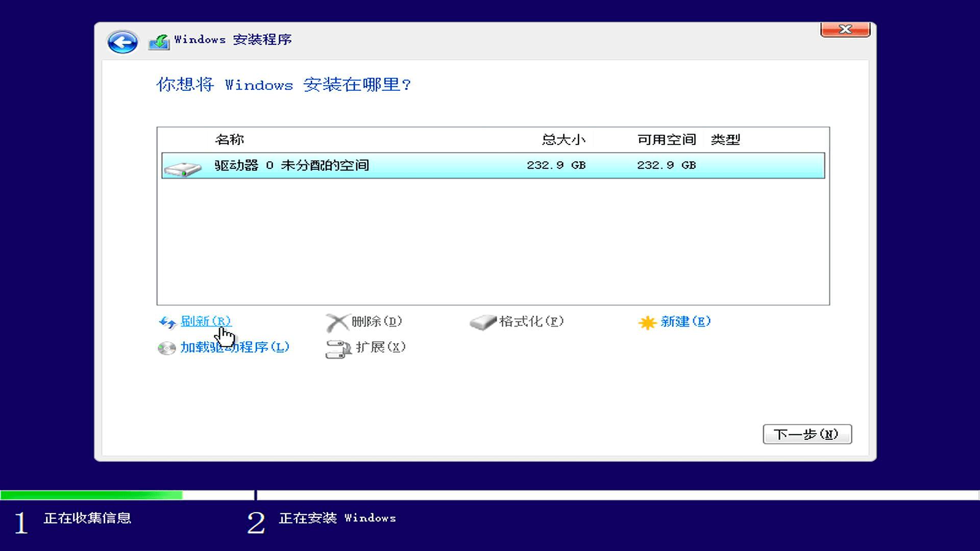Click the CD icon beside 加载驱动程序
The width and height of the screenshot is (980, 551).
point(166,347)
